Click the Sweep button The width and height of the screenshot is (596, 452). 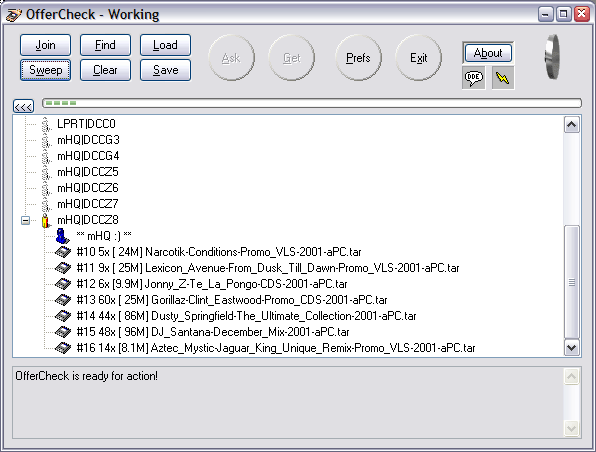point(45,70)
